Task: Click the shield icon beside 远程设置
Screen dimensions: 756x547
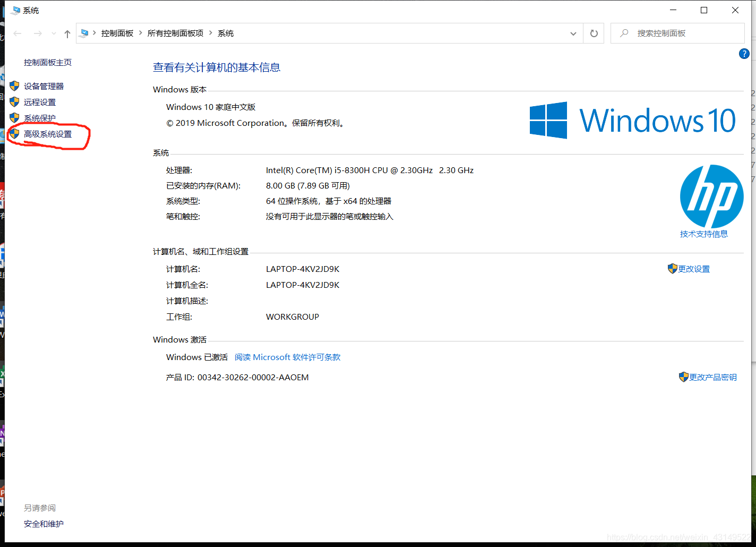Action: coord(14,101)
